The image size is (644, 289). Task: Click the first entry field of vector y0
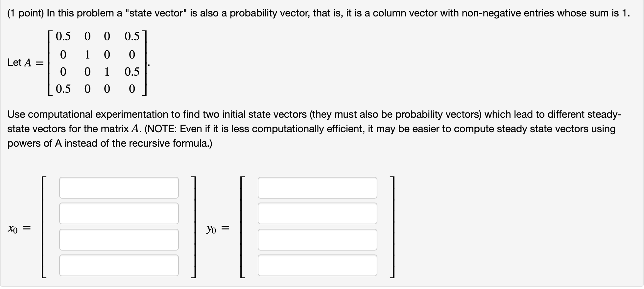[317, 187]
